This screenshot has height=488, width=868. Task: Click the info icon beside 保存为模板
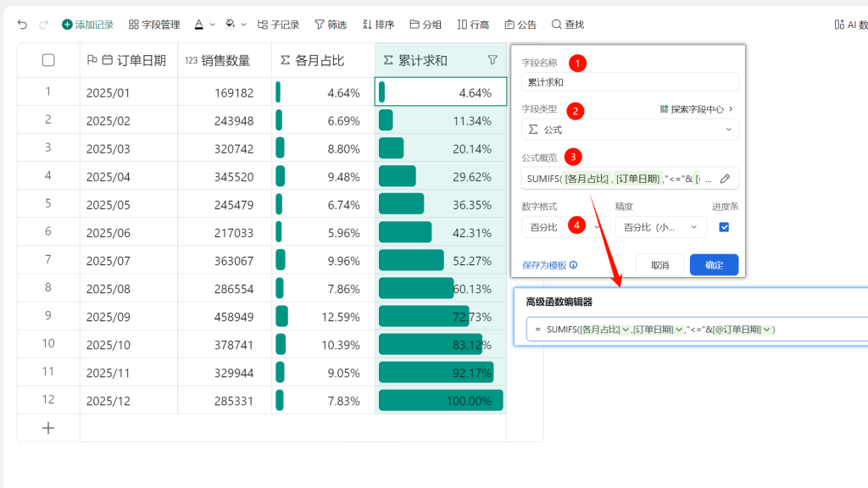tap(574, 265)
